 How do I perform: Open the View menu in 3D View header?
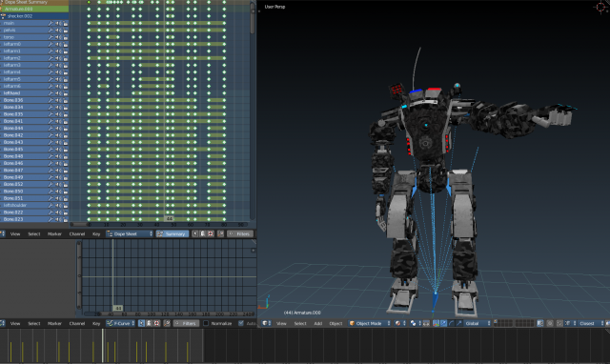click(x=281, y=323)
